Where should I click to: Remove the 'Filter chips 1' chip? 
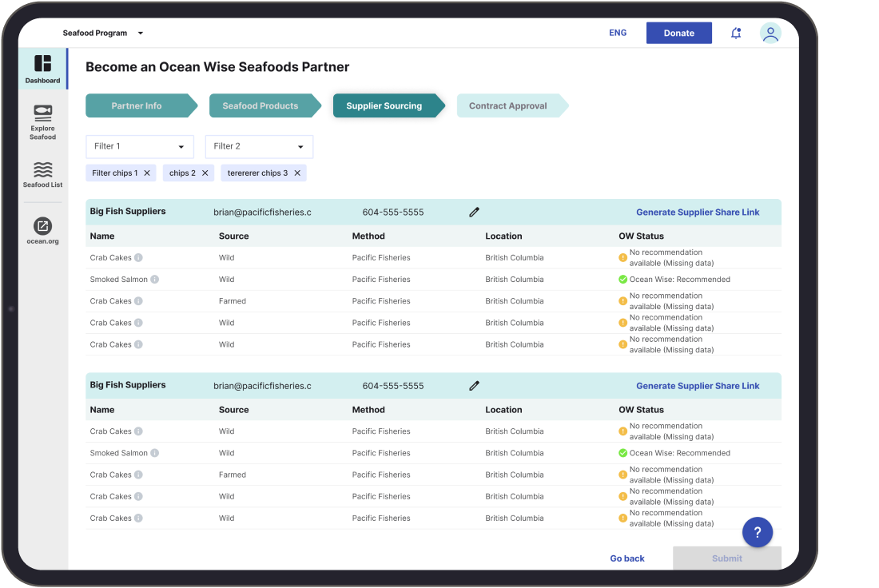(147, 173)
